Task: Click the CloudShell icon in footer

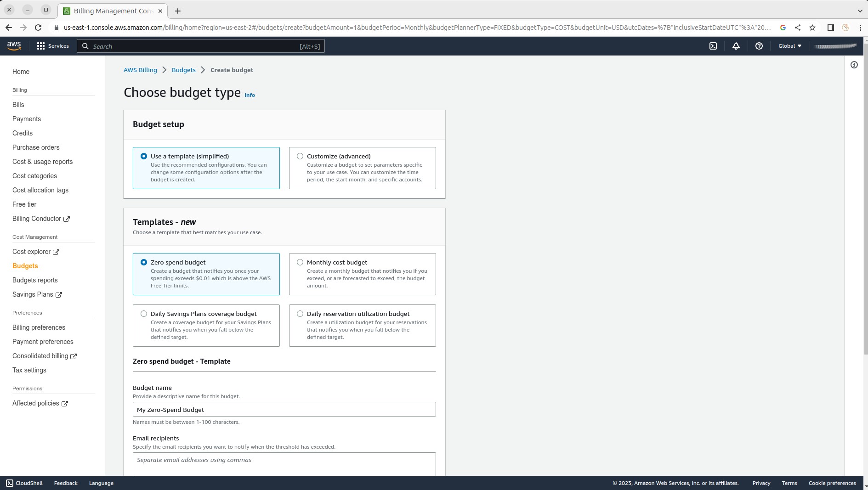Action: [10, 483]
